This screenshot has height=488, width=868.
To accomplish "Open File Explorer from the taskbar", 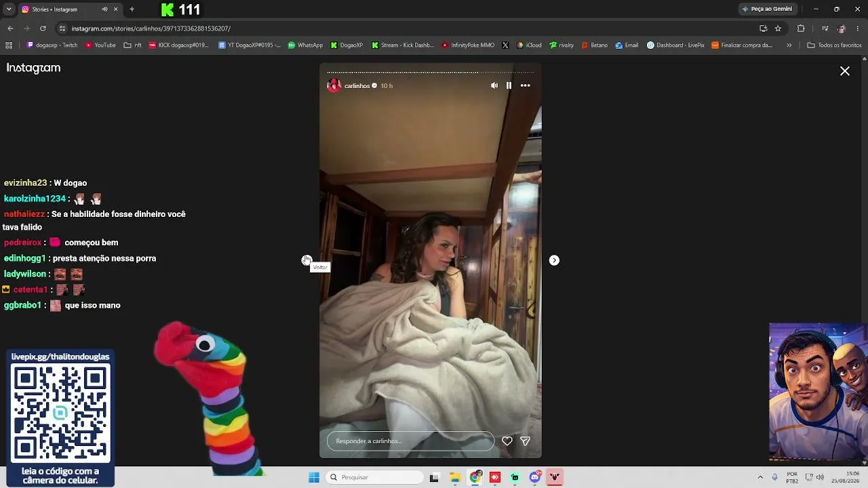I will pos(454,477).
